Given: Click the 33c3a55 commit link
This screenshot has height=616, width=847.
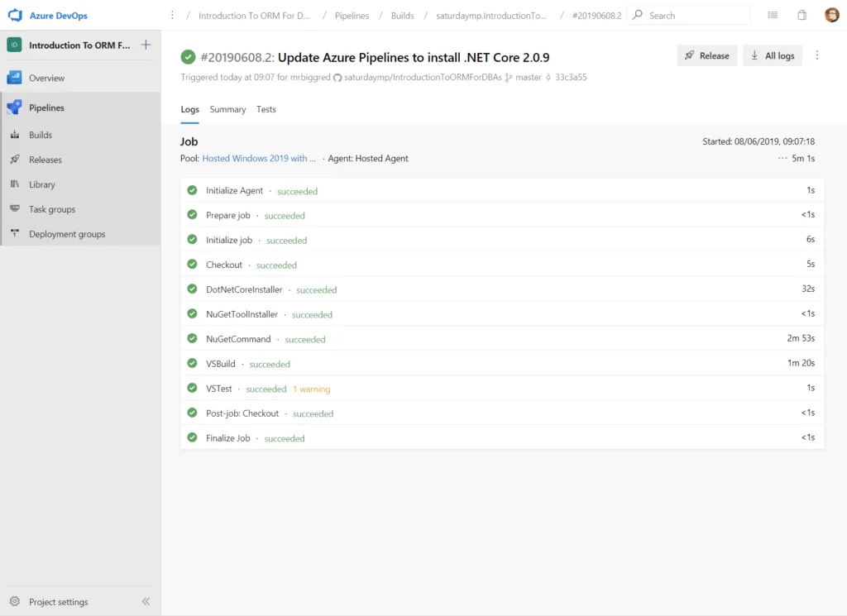Looking at the screenshot, I should (x=571, y=77).
